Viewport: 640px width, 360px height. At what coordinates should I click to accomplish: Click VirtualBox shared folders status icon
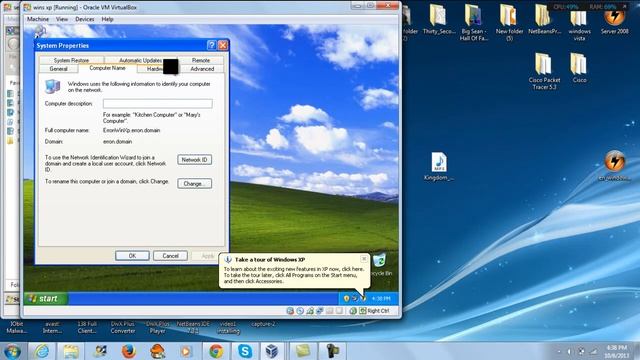pyautogui.click(x=329, y=311)
